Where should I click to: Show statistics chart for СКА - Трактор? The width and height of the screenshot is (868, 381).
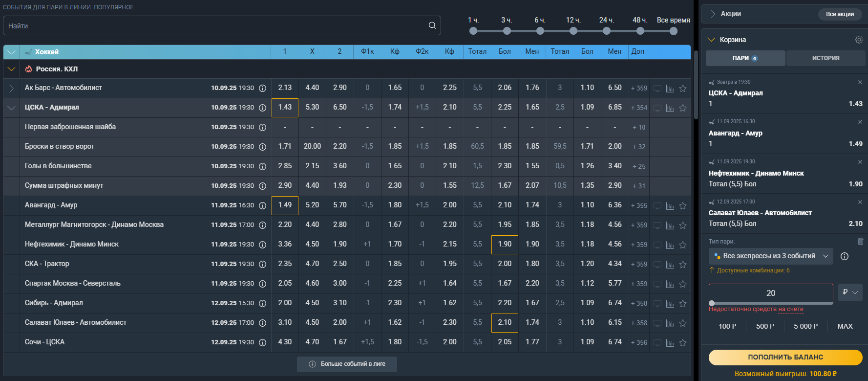coord(670,265)
